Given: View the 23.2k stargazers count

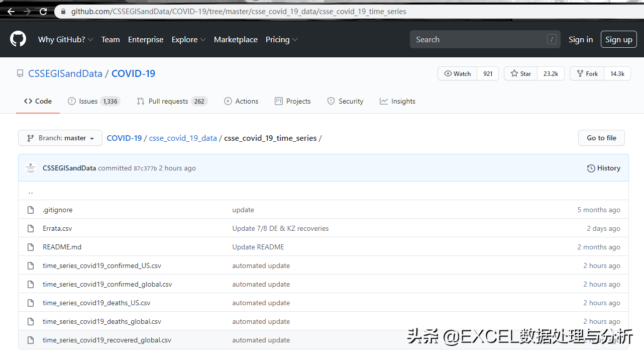Looking at the screenshot, I should point(551,73).
